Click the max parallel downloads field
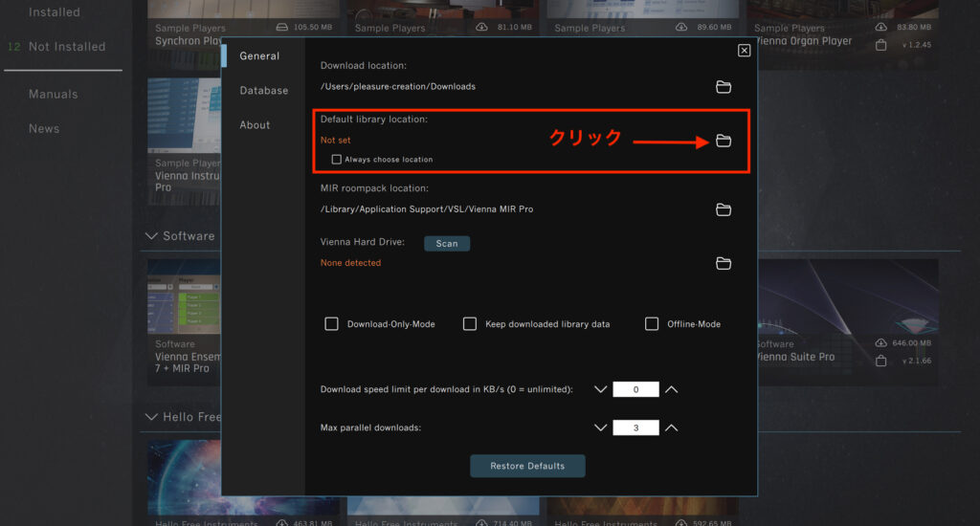The height and width of the screenshot is (526, 980). click(635, 427)
